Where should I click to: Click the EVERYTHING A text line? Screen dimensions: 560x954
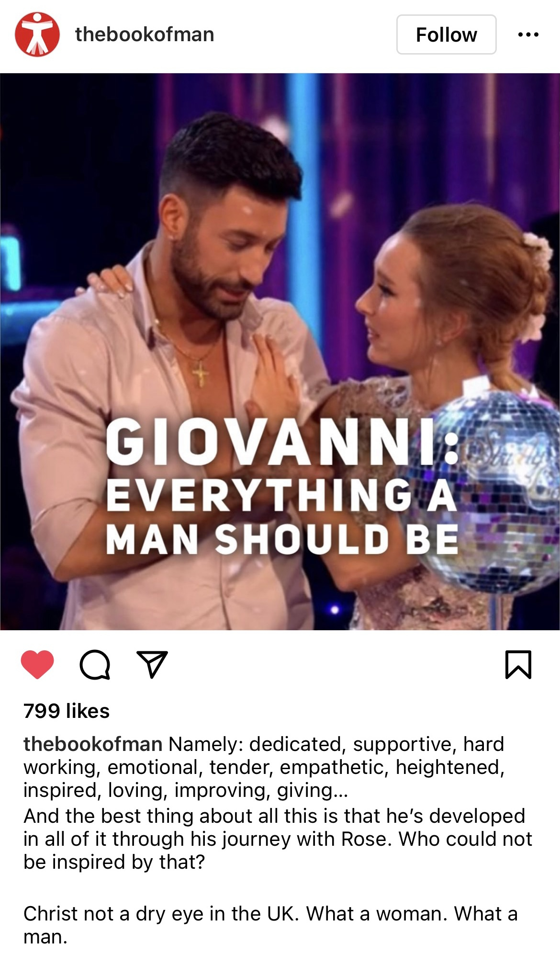pos(281,495)
